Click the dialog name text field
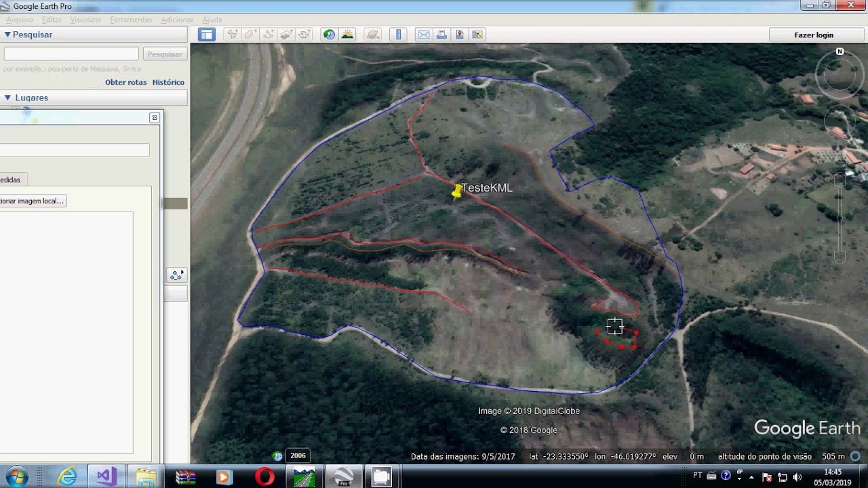 (x=75, y=150)
